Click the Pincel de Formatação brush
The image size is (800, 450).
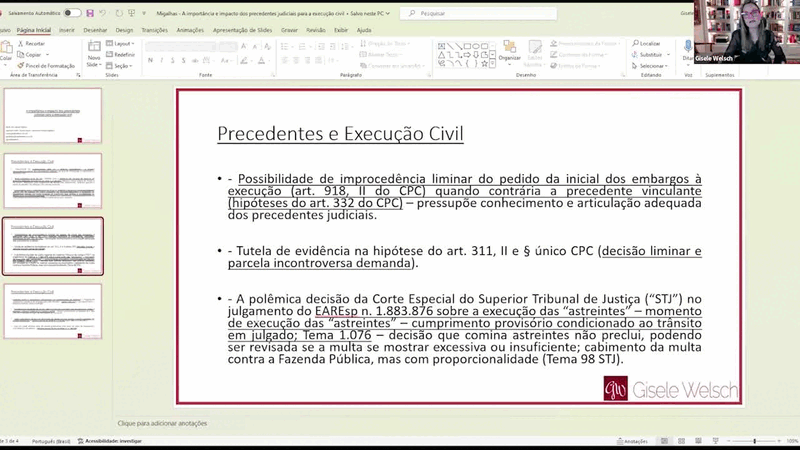20,65
